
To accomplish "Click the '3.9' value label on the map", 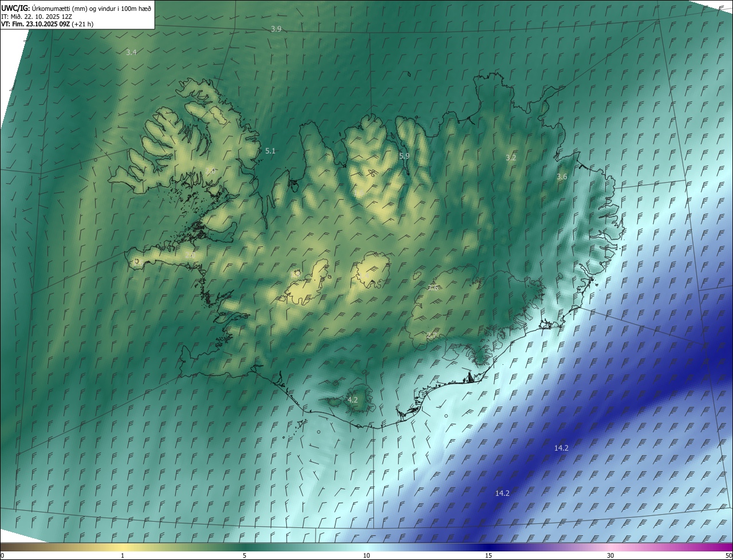I will click(x=276, y=29).
